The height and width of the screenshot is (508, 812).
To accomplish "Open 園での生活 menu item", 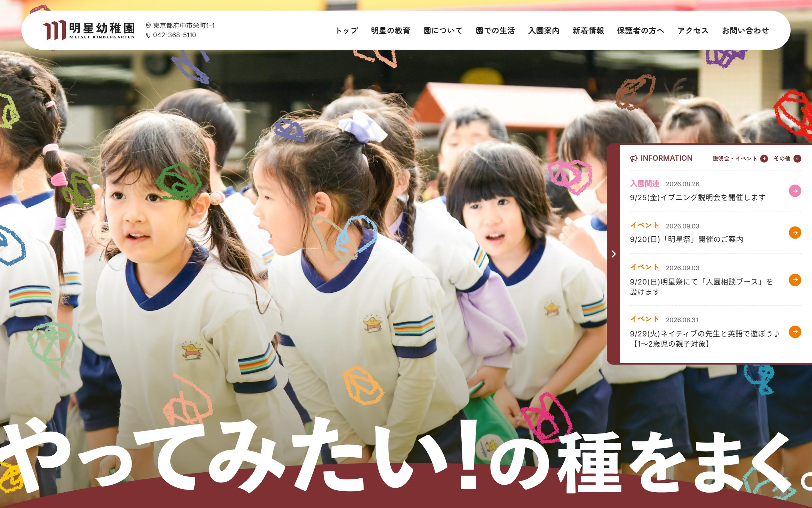I will tap(495, 30).
